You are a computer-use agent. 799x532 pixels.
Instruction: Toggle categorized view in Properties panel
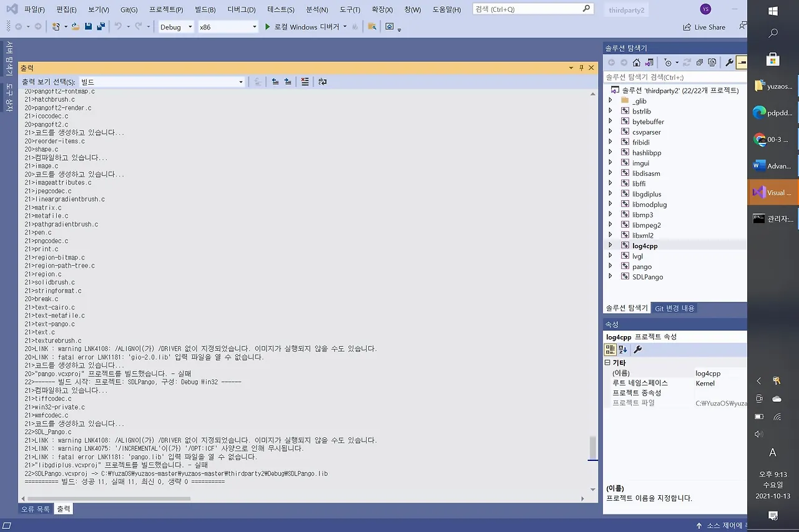pos(610,349)
